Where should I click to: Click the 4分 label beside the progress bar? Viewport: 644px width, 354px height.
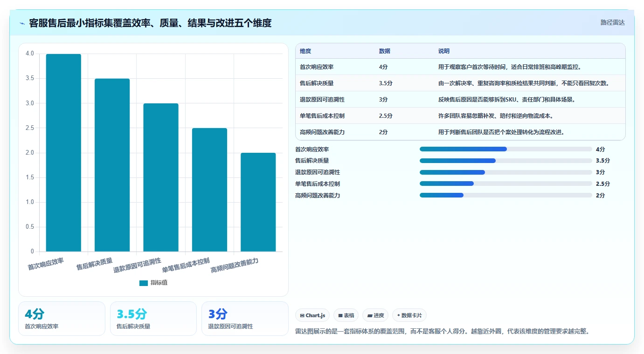pos(600,150)
